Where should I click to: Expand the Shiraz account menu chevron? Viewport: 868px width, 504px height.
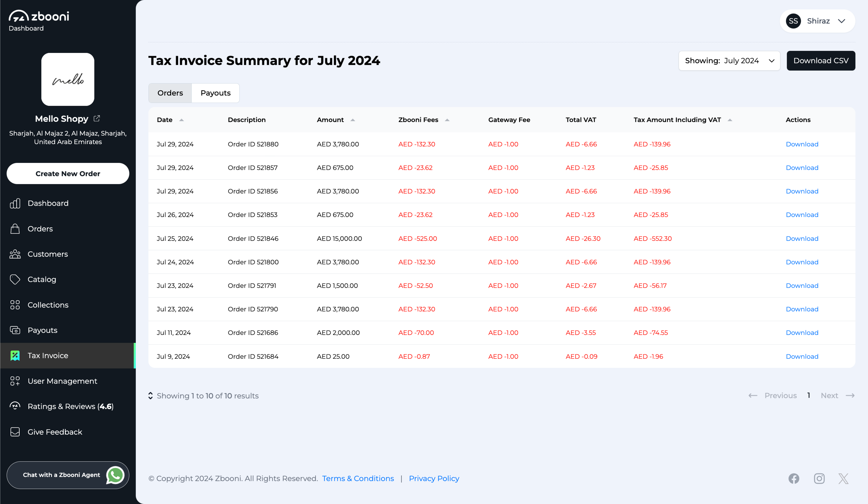842,21
